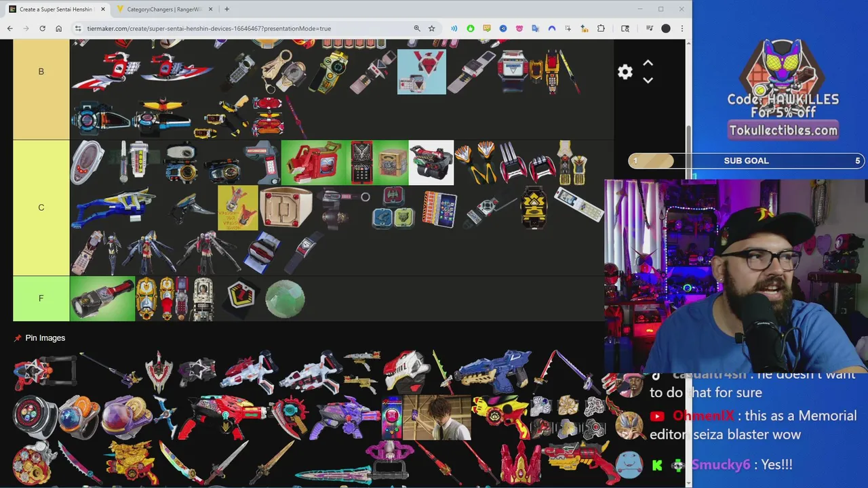Open the pink extension icon in toolbar

pyautogui.click(x=519, y=28)
